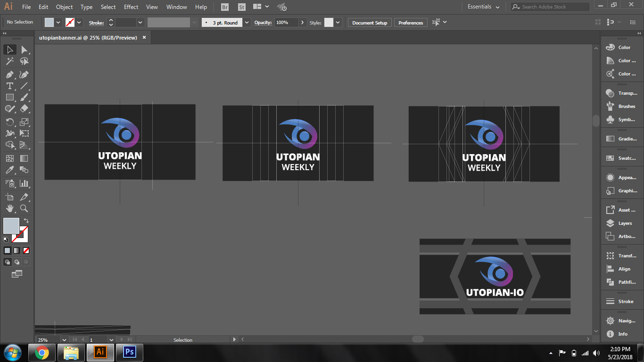Select the Rectangle tool
This screenshot has height=362, width=644.
pyautogui.click(x=10, y=97)
